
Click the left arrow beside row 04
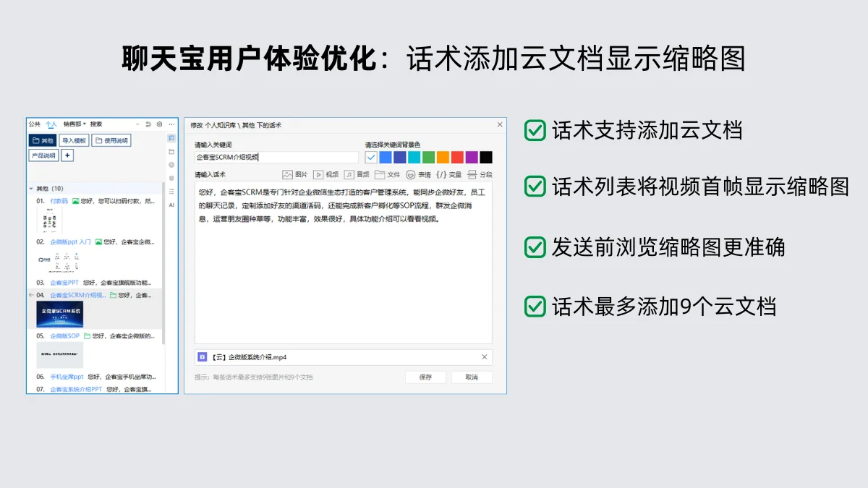31,295
